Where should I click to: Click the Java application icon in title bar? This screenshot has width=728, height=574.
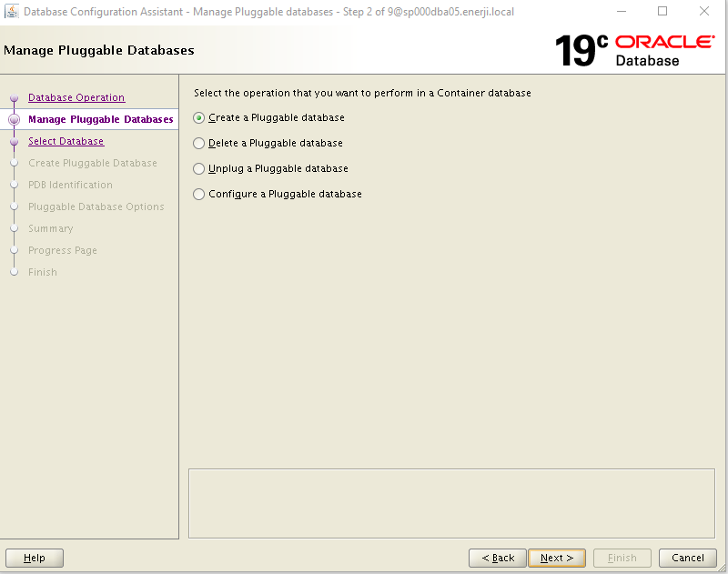point(12,11)
